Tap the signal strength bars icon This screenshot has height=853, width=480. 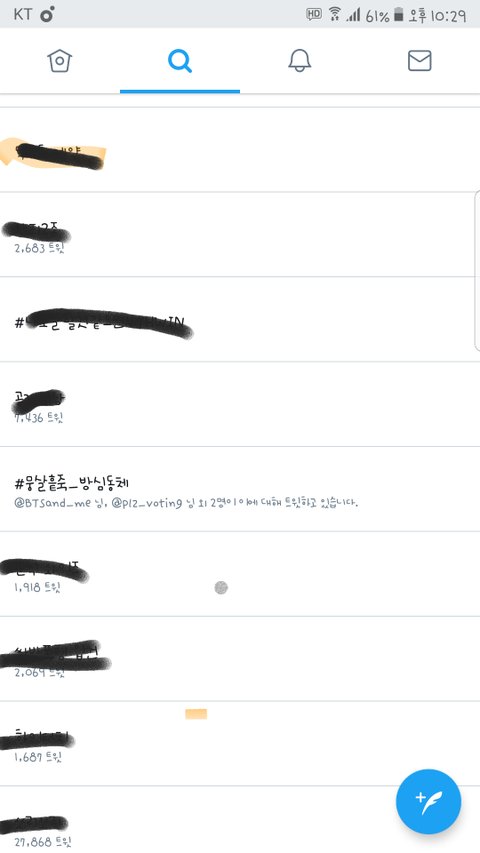353,15
